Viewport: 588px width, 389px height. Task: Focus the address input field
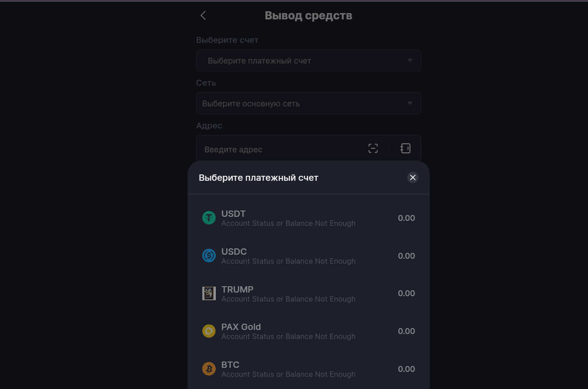click(279, 149)
